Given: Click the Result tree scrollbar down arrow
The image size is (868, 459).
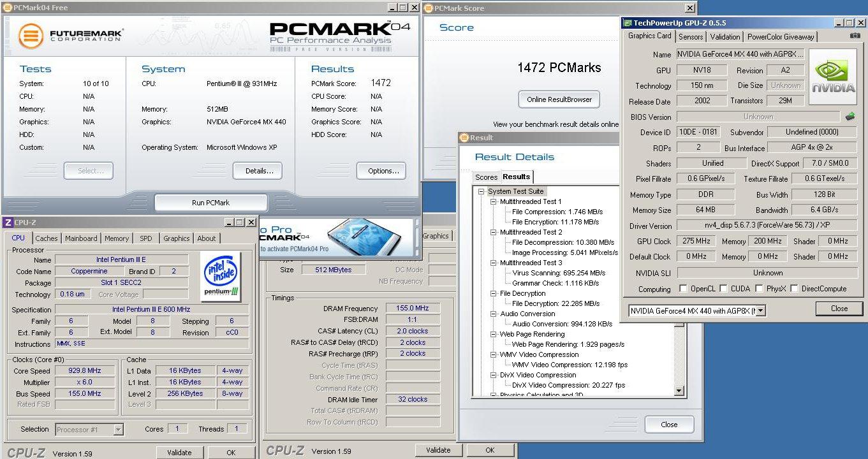Looking at the screenshot, I should tap(679, 391).
